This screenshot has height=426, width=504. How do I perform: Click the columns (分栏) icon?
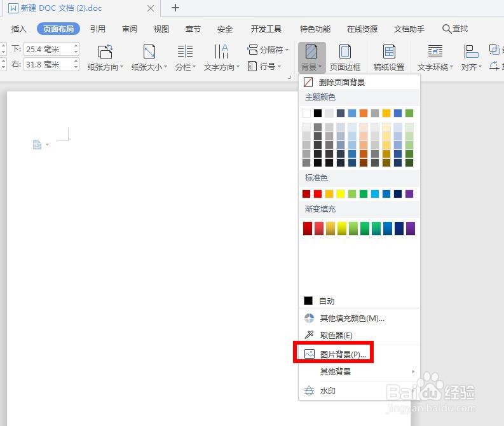(185, 52)
